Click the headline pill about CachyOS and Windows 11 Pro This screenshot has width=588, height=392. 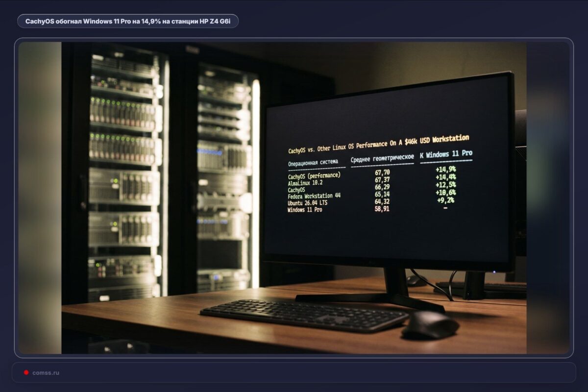click(x=128, y=21)
